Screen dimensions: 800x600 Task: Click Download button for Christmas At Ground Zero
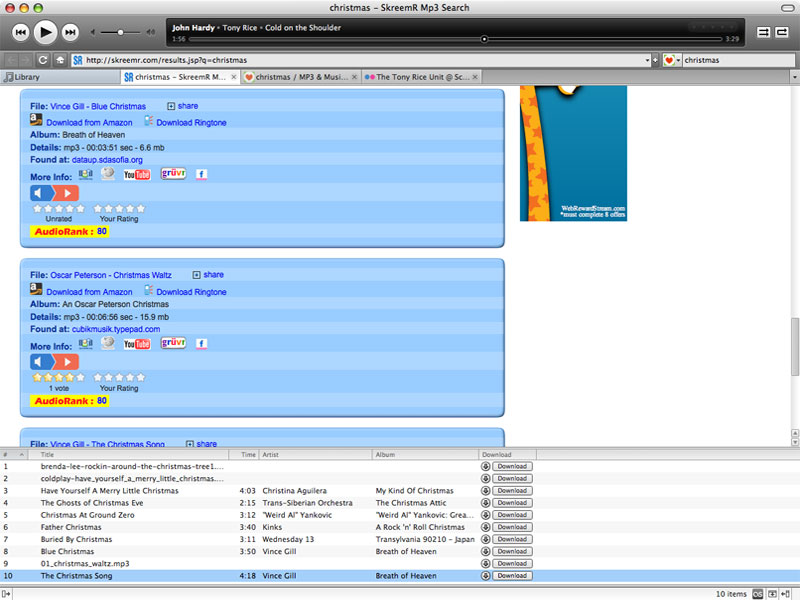coord(512,515)
